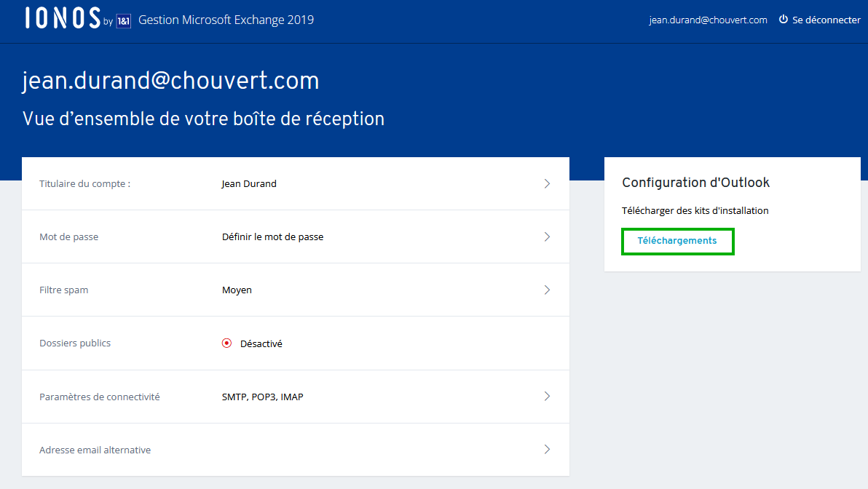Image resolution: width=868 pixels, height=489 pixels.
Task: Click the red Désactivé status indicator
Action: [227, 343]
